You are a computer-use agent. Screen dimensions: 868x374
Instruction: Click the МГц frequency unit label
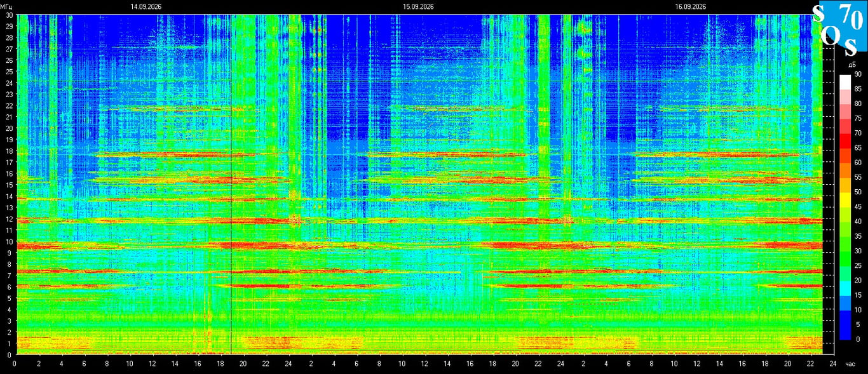pyautogui.click(x=7, y=6)
